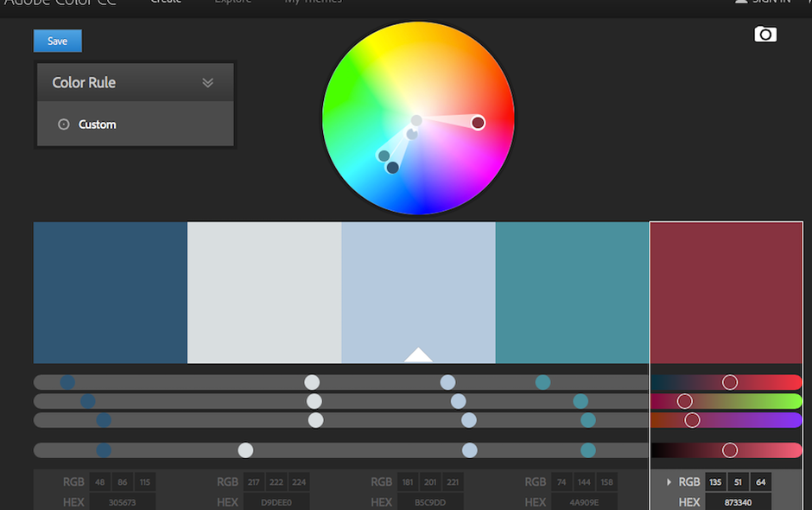Click the Save button
812x510 pixels.
tap(58, 41)
